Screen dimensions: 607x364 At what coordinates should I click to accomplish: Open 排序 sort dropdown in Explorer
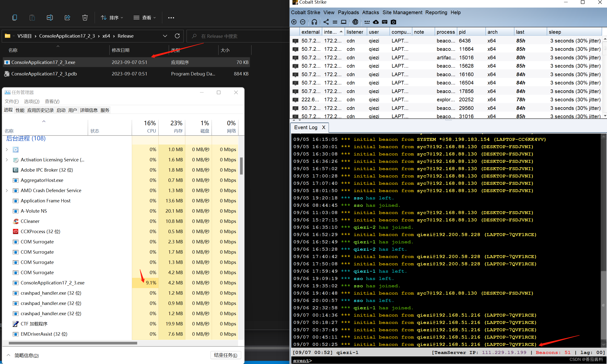tap(112, 18)
